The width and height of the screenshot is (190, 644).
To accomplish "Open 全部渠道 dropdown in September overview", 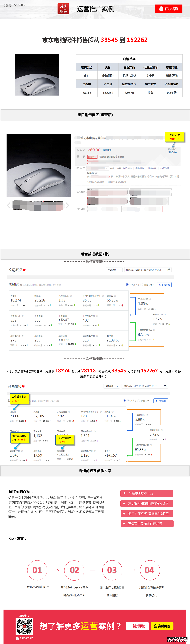I will (x=111, y=386).
